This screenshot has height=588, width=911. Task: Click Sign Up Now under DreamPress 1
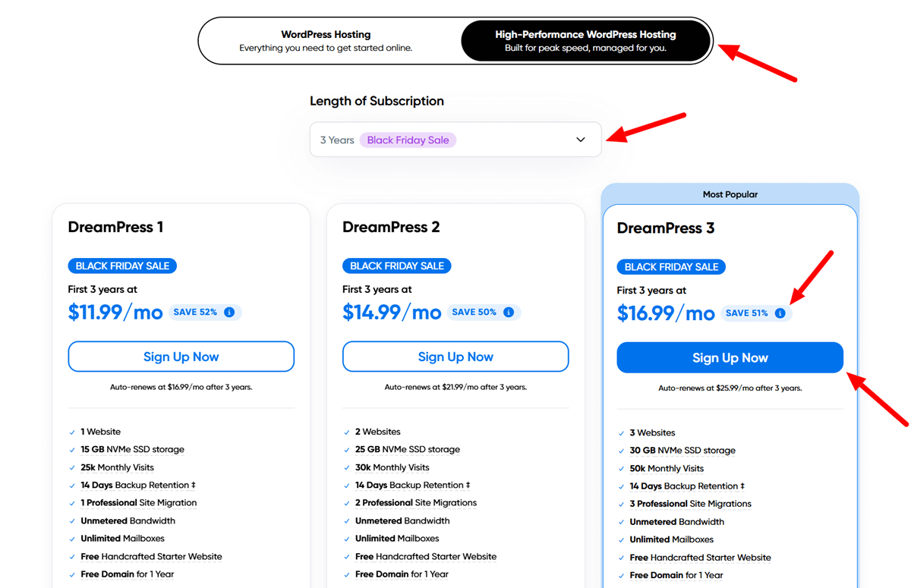click(181, 357)
